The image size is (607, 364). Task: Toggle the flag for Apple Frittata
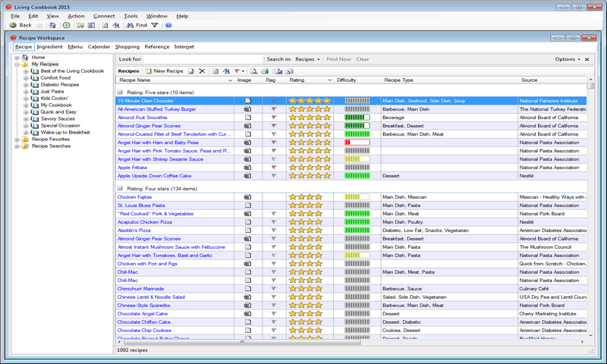(274, 168)
